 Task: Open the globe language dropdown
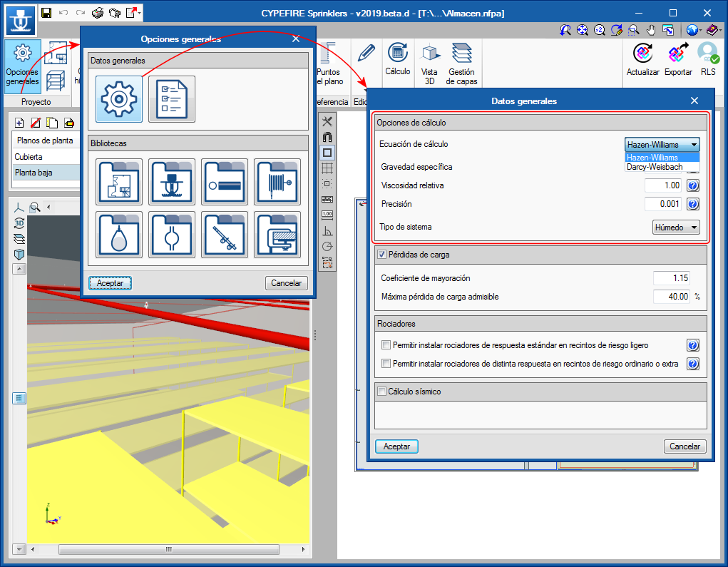tap(694, 30)
